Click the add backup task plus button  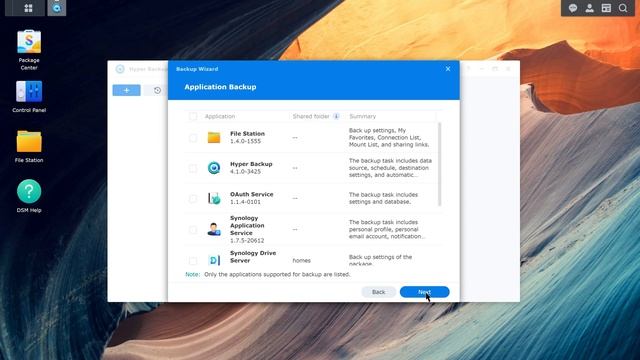[127, 90]
